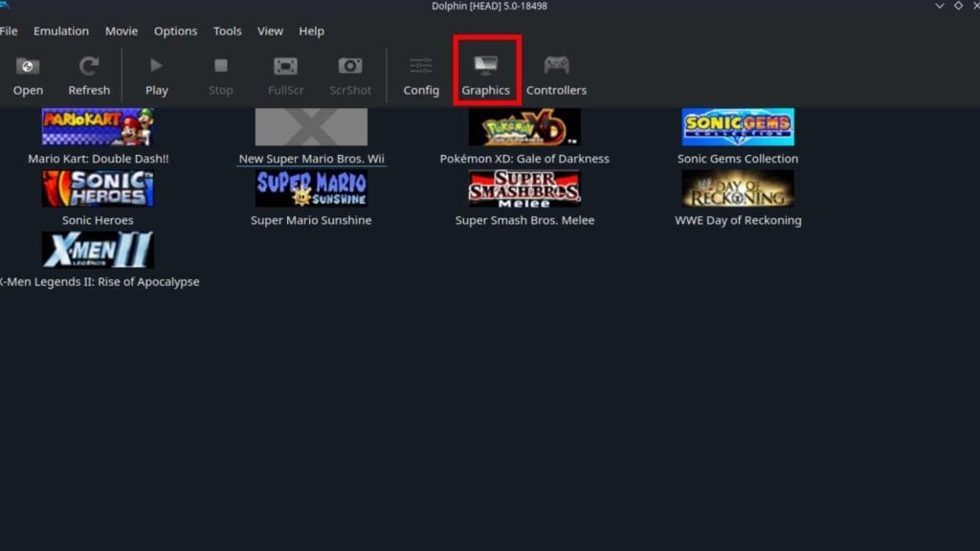Take a screenshot with ScrShot icon

tap(350, 66)
